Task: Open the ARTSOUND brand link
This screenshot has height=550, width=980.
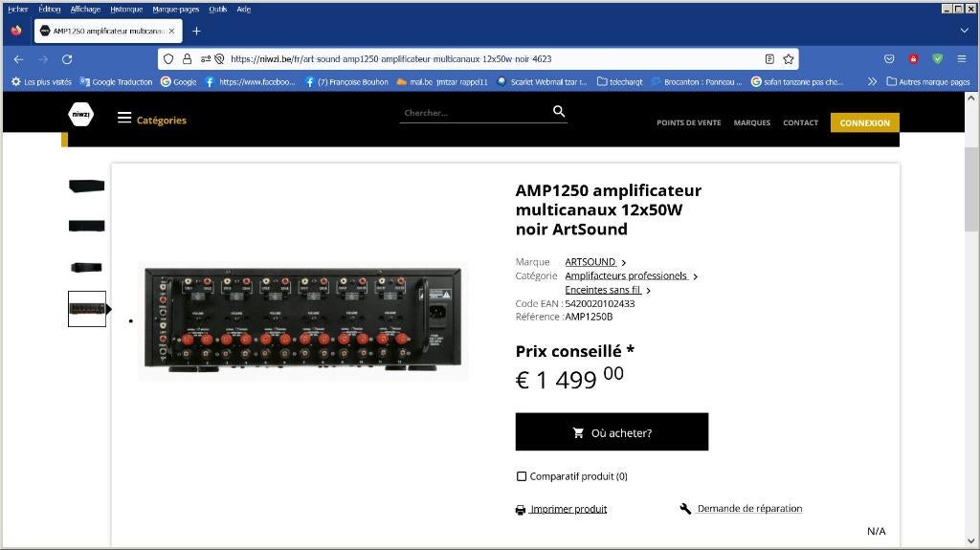Action: [590, 262]
